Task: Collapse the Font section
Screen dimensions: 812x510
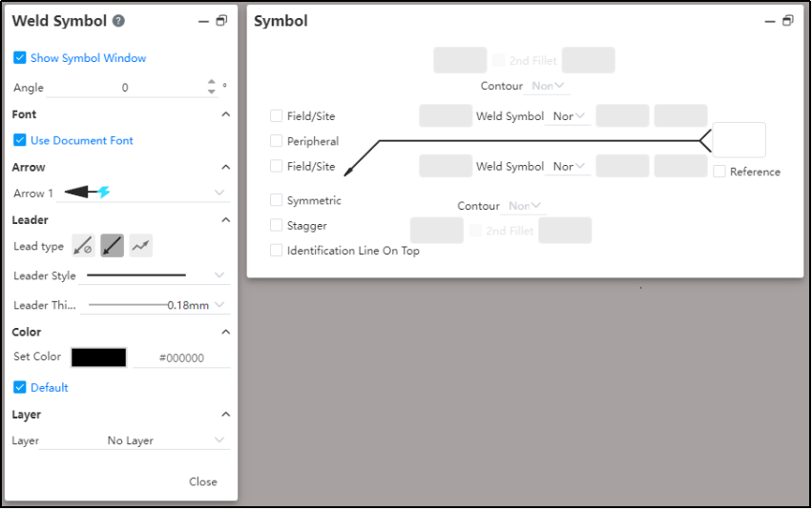Action: tap(226, 114)
